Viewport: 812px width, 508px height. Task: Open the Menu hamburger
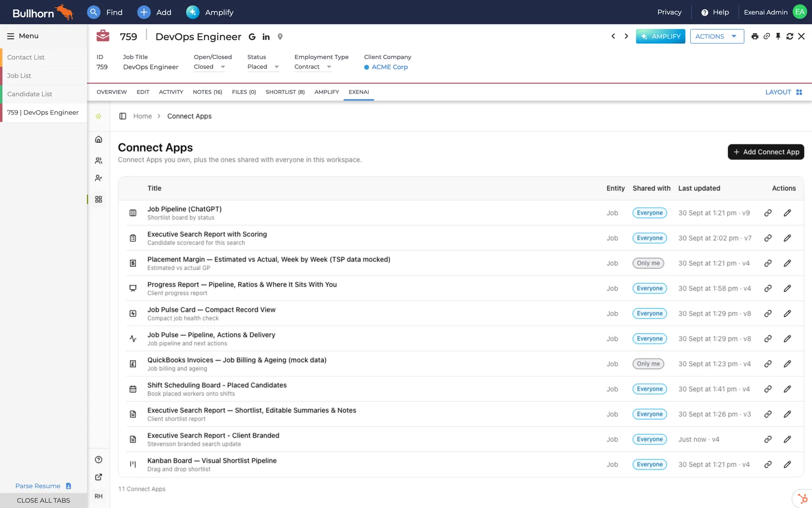(x=23, y=36)
